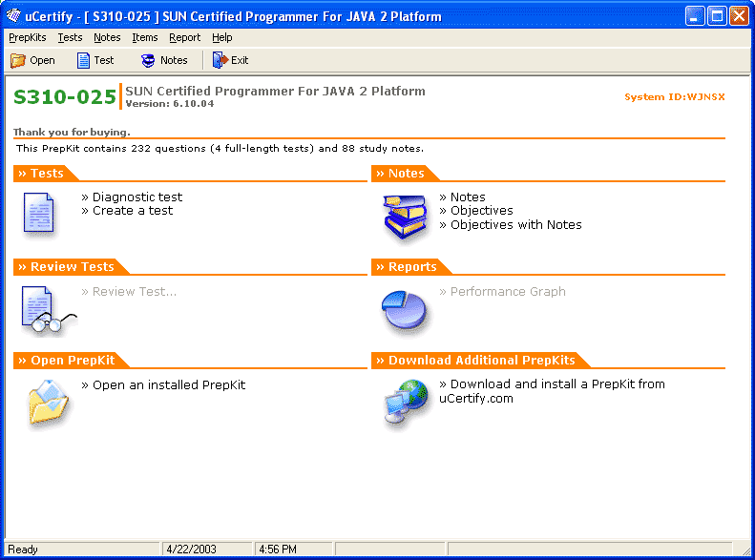Minimize the uCertify window
The width and height of the screenshot is (755, 560).
tap(695, 16)
